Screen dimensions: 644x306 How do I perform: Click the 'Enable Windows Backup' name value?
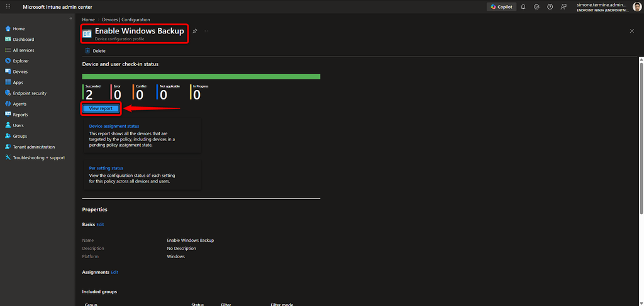[190, 240]
